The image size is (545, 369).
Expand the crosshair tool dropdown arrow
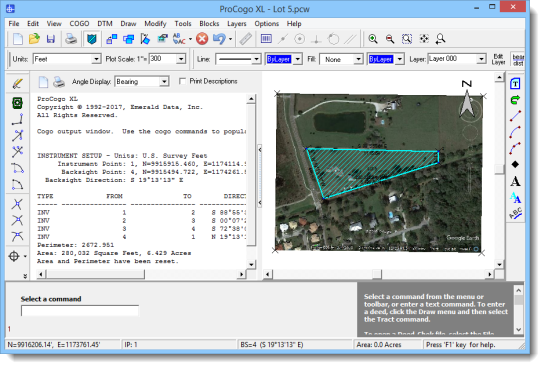[x=25, y=256]
